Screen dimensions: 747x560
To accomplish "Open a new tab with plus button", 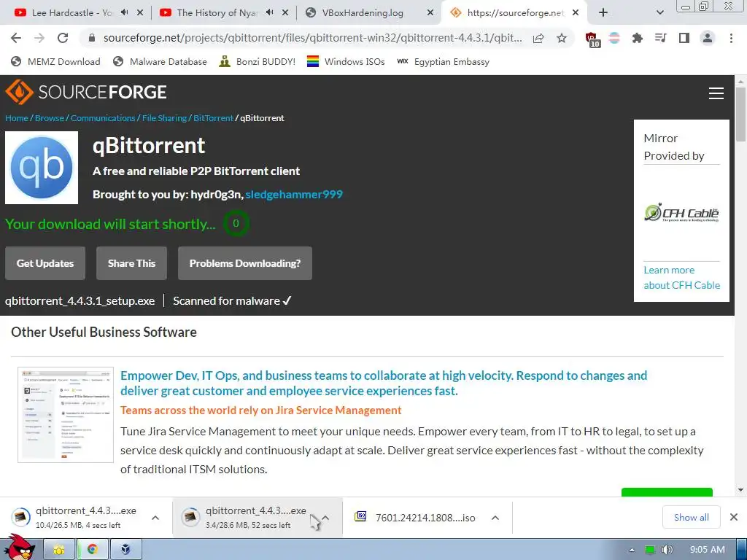I will [x=603, y=12].
